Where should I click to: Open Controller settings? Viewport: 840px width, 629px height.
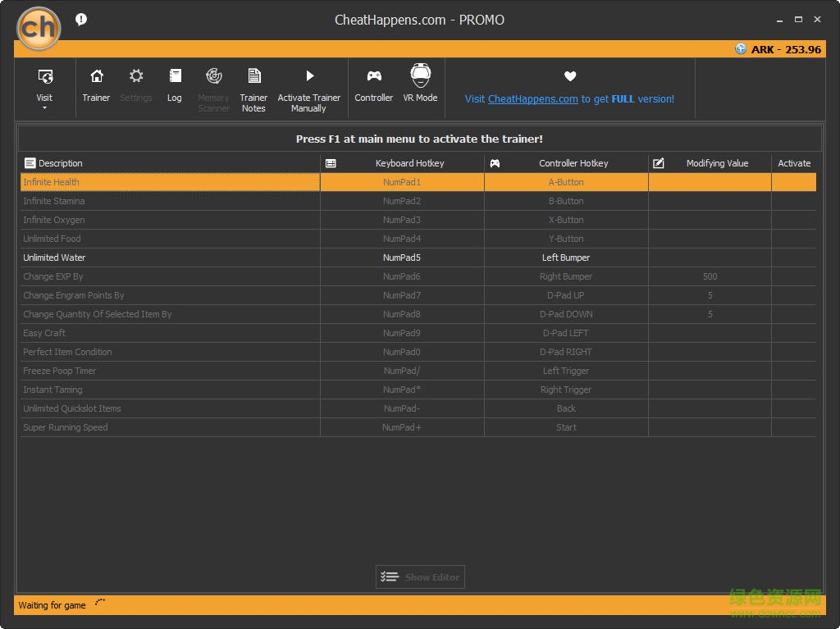coord(373,77)
